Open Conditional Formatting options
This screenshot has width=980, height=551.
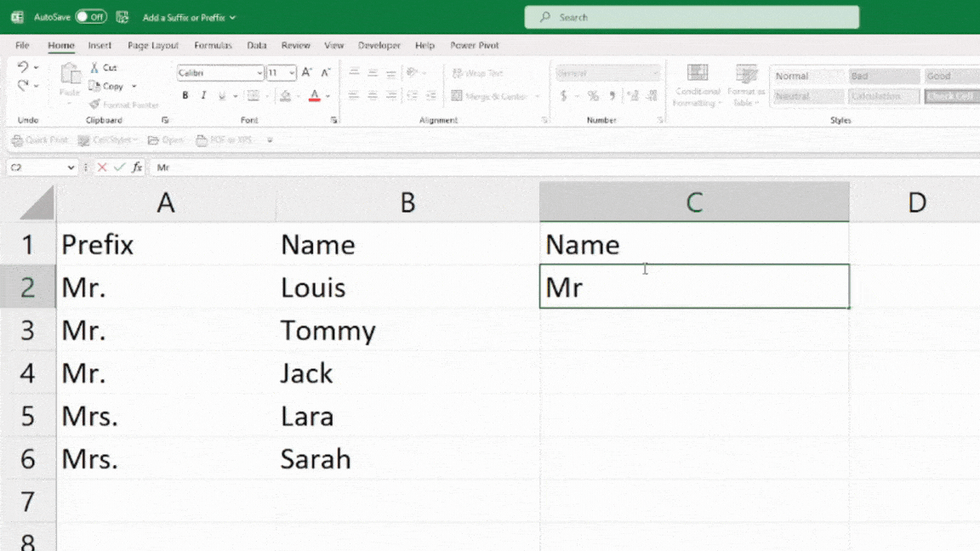click(x=697, y=83)
